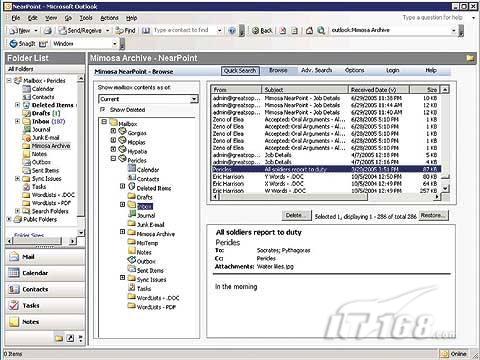Open the Edit menu

[32, 18]
